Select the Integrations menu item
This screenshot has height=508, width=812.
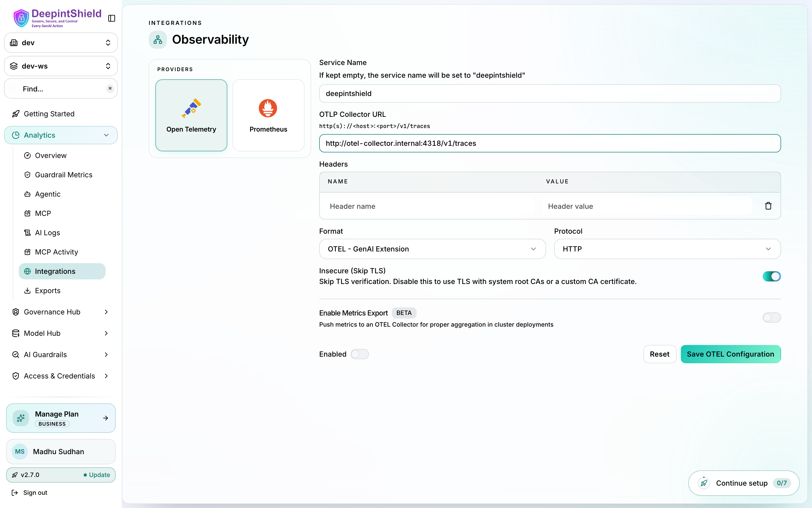62,272
